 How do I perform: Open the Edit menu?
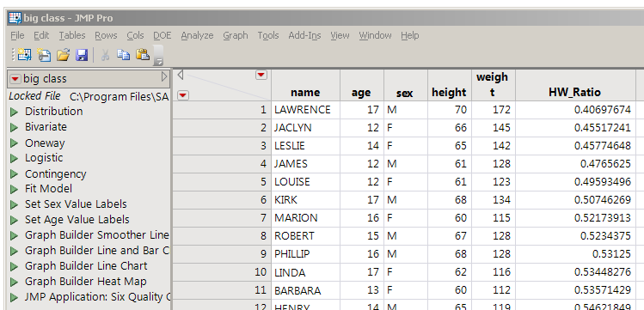point(41,35)
